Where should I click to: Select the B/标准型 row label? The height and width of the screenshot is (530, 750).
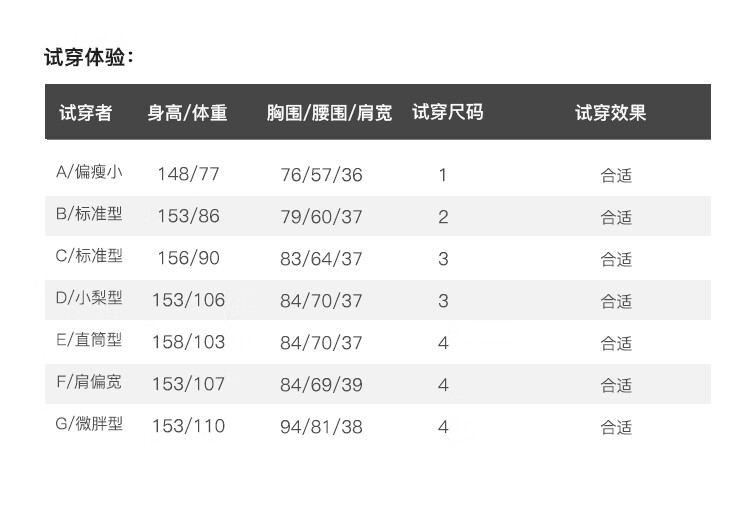click(x=89, y=214)
